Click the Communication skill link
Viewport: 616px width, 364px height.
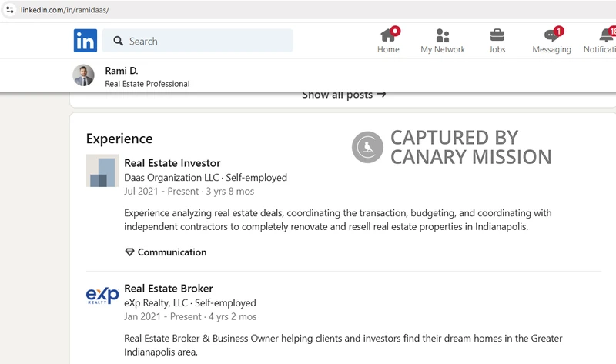point(172,252)
